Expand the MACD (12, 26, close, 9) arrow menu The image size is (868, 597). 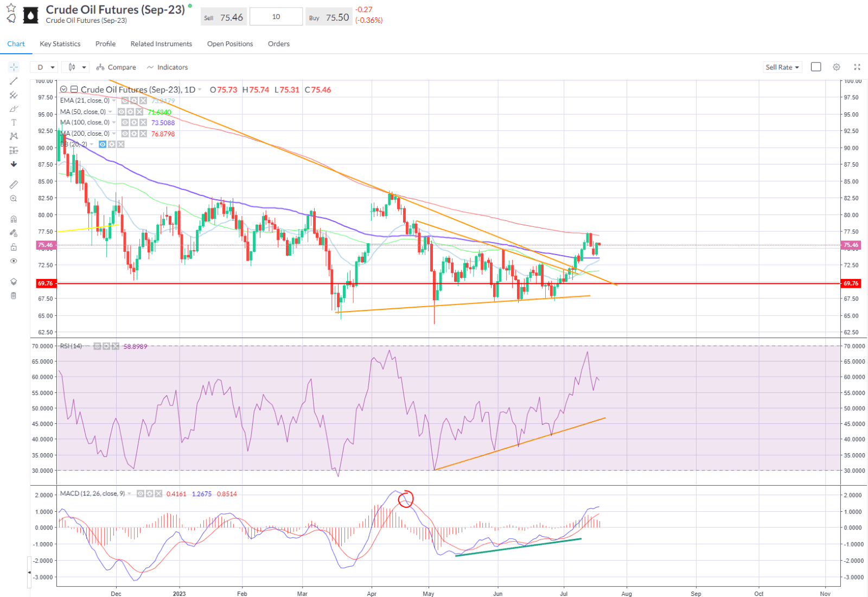(x=129, y=494)
